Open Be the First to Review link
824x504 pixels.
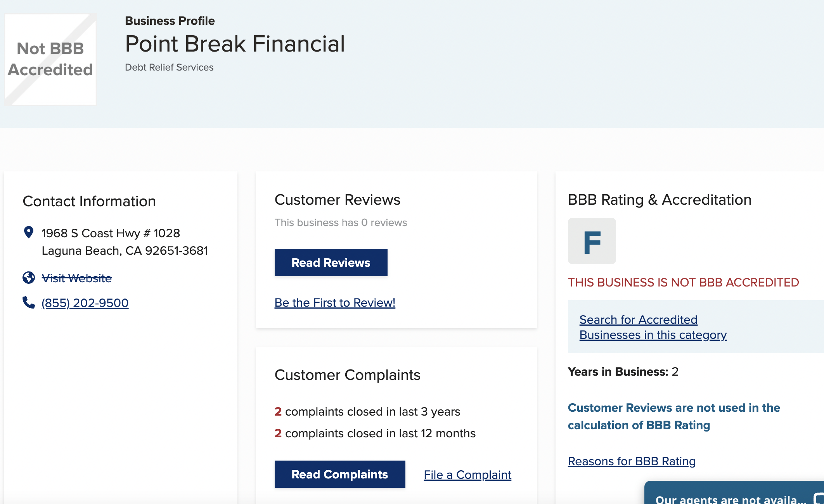(x=334, y=302)
